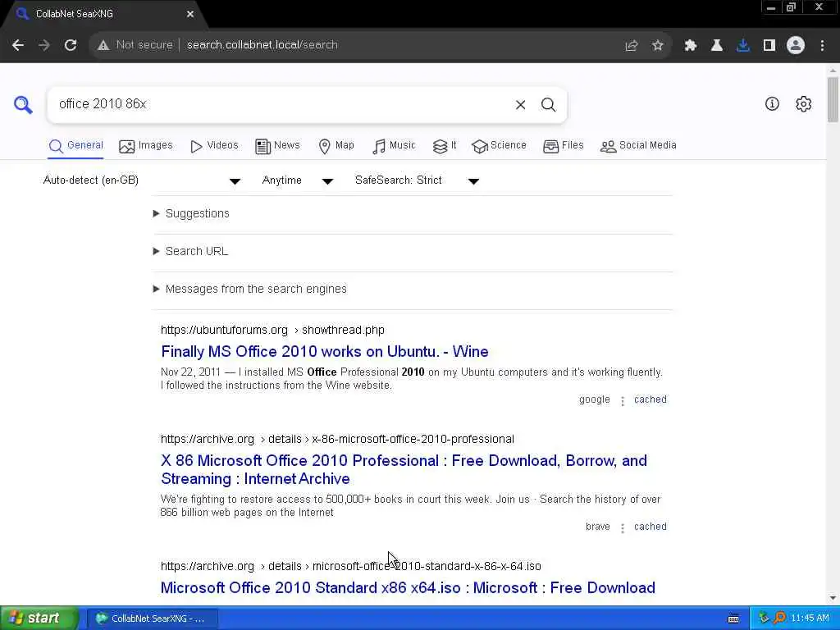The width and height of the screenshot is (840, 630).
Task: Switch to News category tab
Action: point(277,146)
